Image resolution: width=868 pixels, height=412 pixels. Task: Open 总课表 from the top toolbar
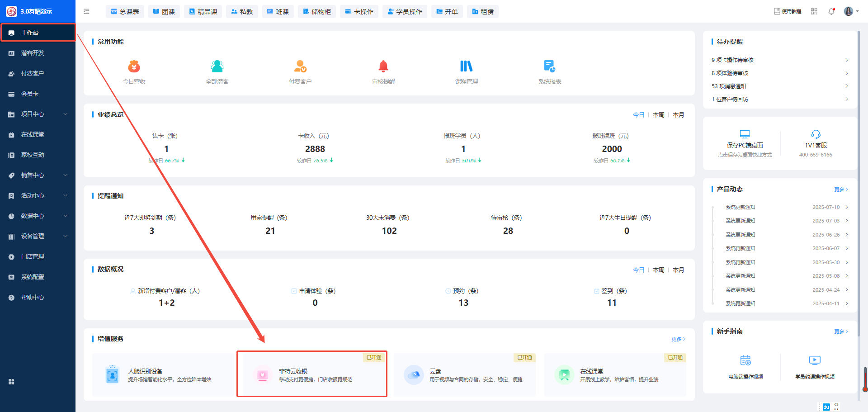[125, 11]
